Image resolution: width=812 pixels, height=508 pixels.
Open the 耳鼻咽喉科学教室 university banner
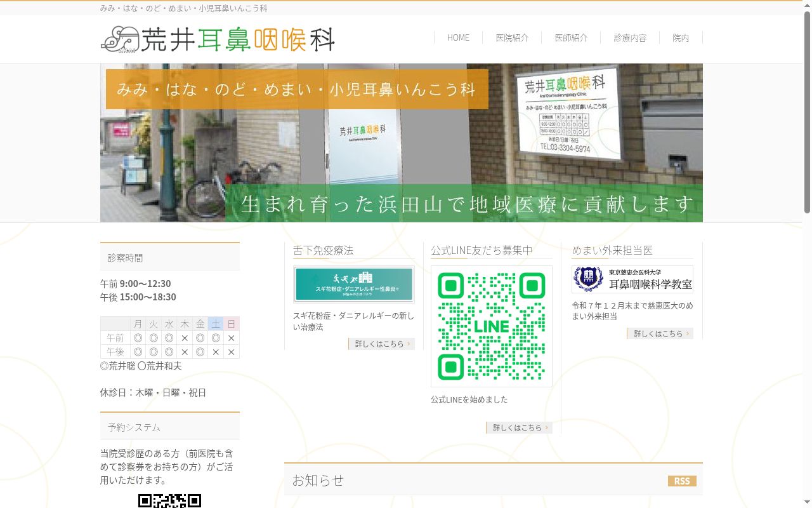click(632, 279)
